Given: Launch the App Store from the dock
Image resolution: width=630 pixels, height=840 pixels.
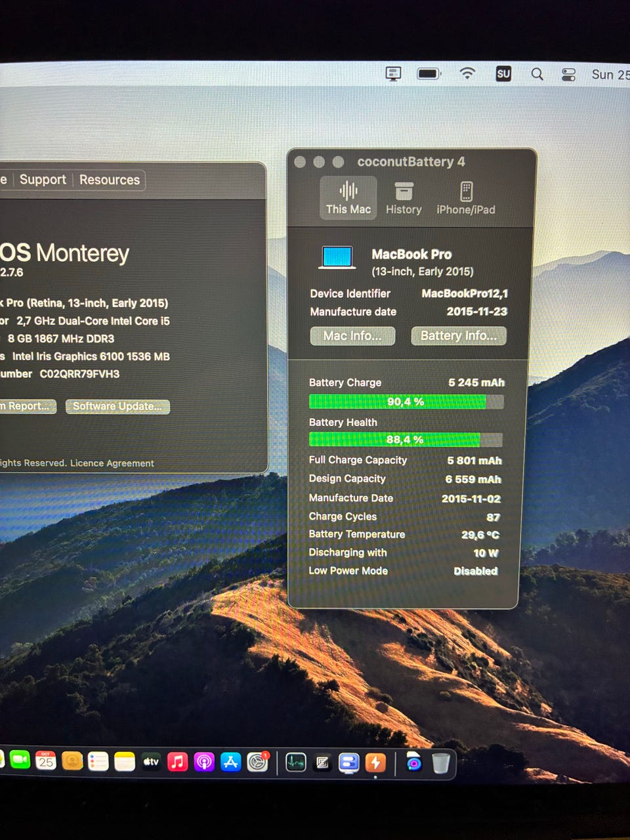Looking at the screenshot, I should tap(230, 762).
